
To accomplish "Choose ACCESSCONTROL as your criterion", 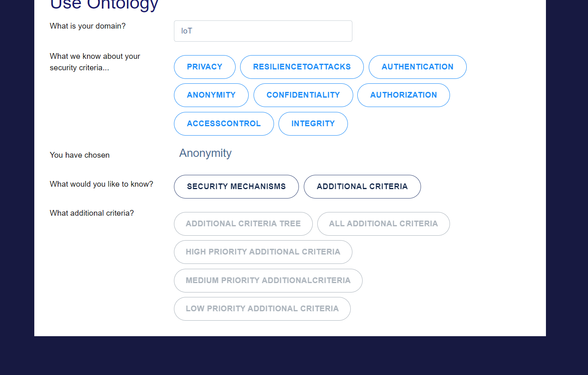I will (224, 123).
